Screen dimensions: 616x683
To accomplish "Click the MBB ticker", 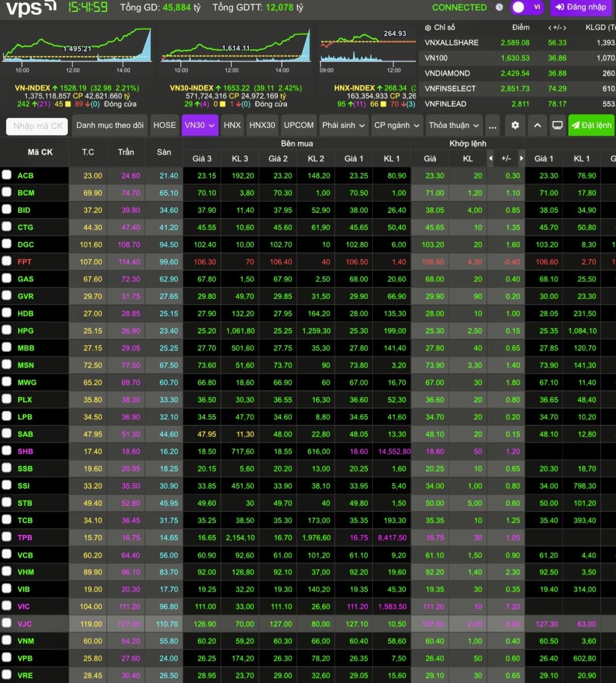I will (26, 348).
